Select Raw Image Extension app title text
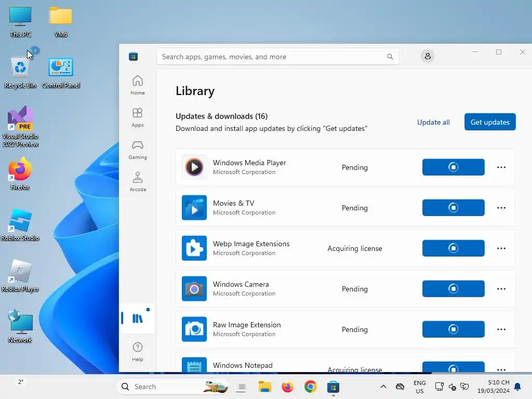Screen dimensions: 532x399 point(247,325)
